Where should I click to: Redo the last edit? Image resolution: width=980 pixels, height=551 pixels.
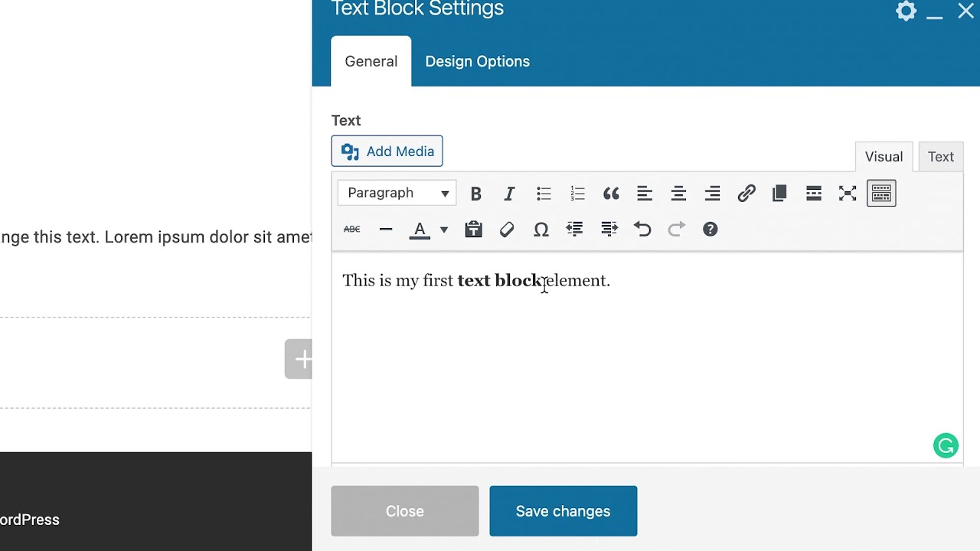coord(676,229)
